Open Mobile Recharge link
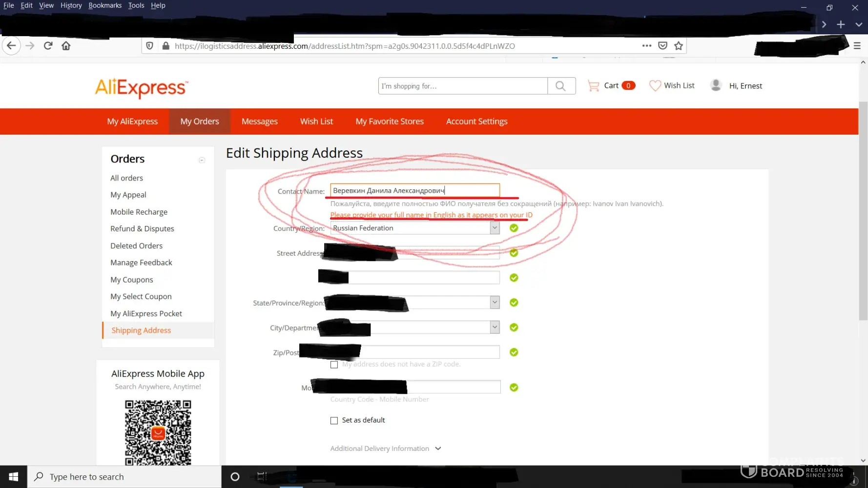The height and width of the screenshot is (488, 868). tap(139, 212)
